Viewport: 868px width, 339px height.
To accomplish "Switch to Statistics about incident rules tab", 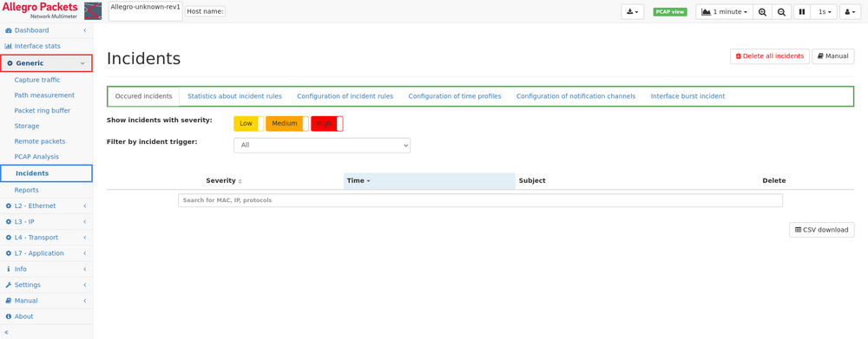I will [234, 96].
